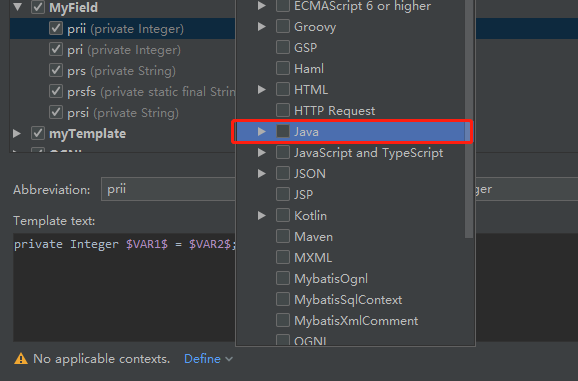Uncheck the prii template checkbox
The image size is (578, 381).
[56, 28]
